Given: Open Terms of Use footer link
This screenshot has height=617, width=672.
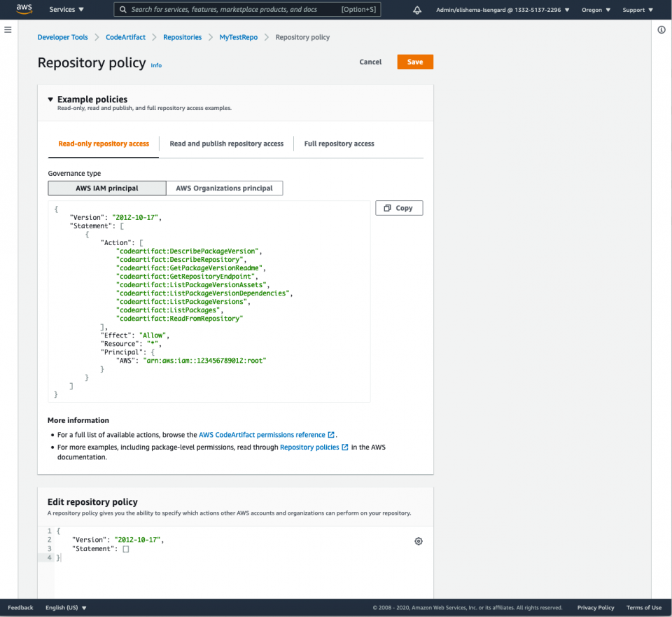Looking at the screenshot, I should tap(644, 608).
